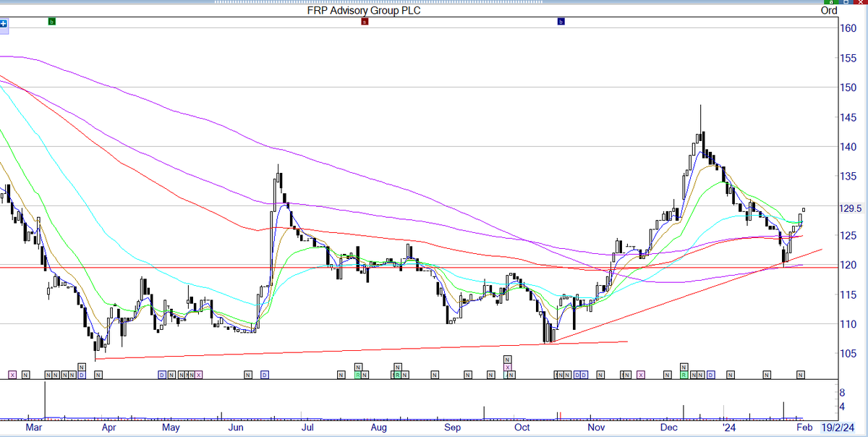
Task: Open the top N marker of the three-high stack
Action: (x=508, y=359)
